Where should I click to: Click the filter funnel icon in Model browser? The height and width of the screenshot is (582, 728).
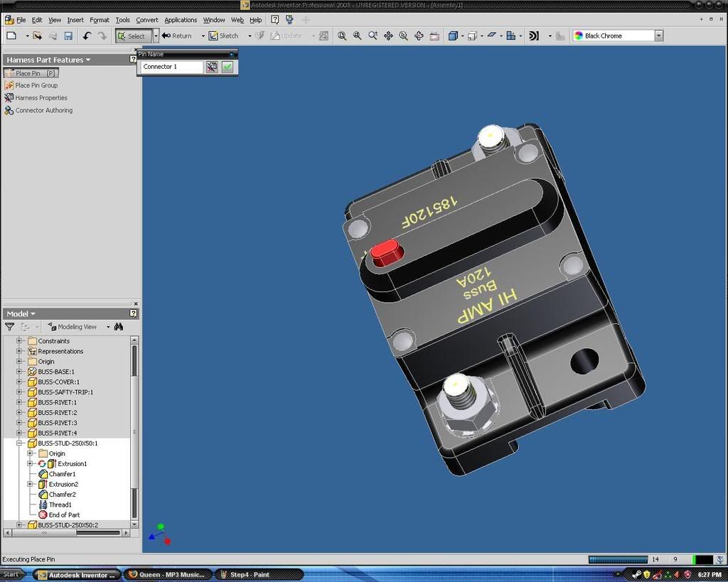tap(9, 327)
